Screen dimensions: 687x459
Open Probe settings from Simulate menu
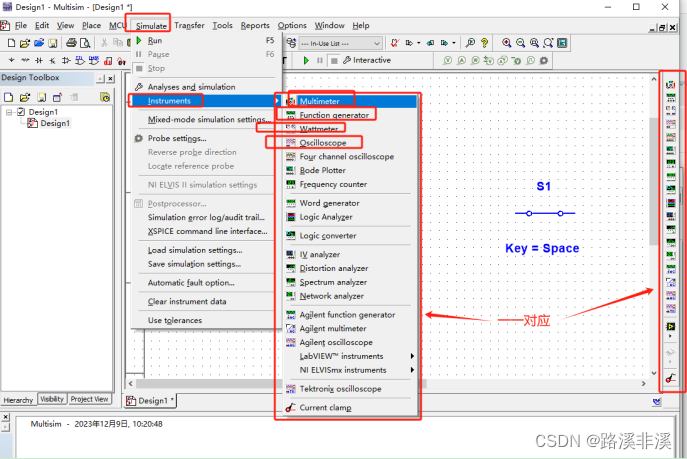[x=205, y=138]
